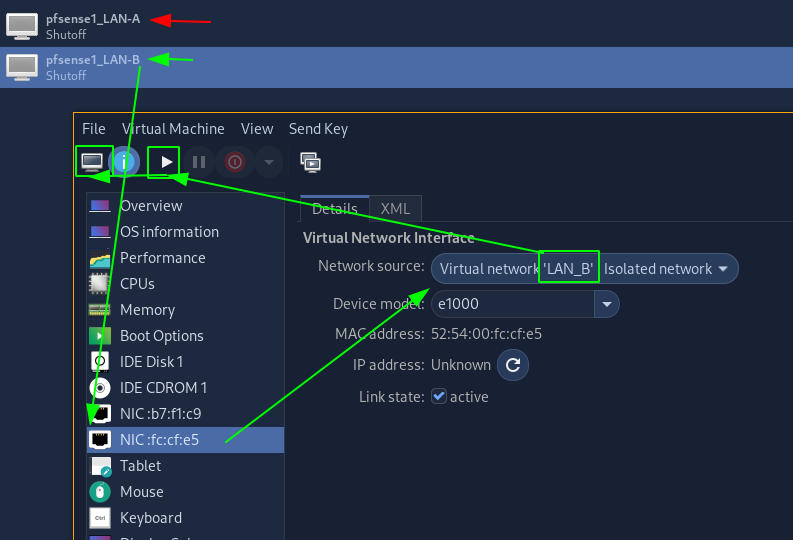Open the File menu
The width and height of the screenshot is (793, 540).
point(94,129)
